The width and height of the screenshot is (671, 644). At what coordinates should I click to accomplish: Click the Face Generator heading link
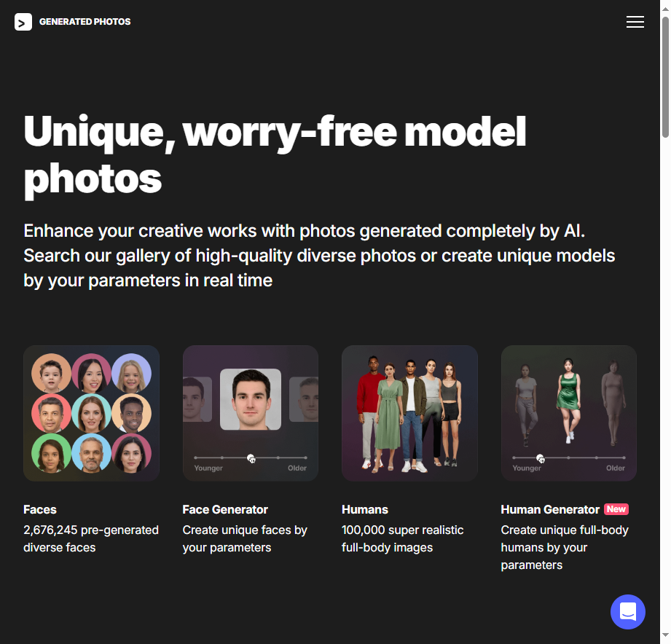pos(225,510)
